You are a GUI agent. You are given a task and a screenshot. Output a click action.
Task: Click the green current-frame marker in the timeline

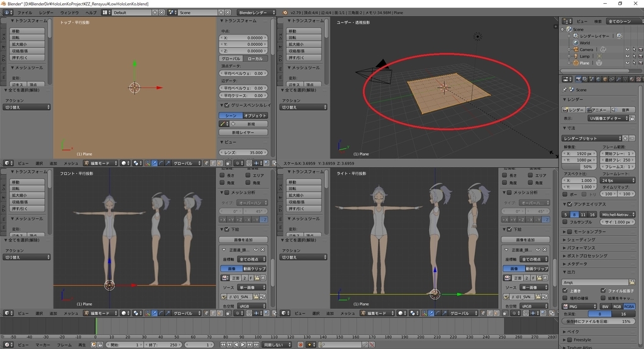(x=96, y=327)
